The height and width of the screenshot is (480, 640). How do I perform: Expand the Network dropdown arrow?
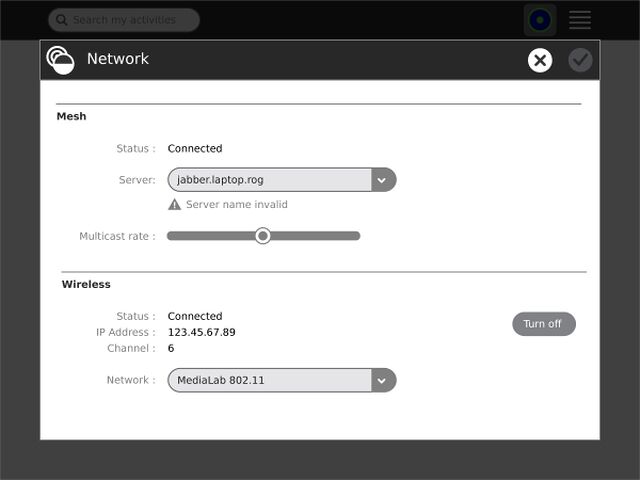coord(383,380)
